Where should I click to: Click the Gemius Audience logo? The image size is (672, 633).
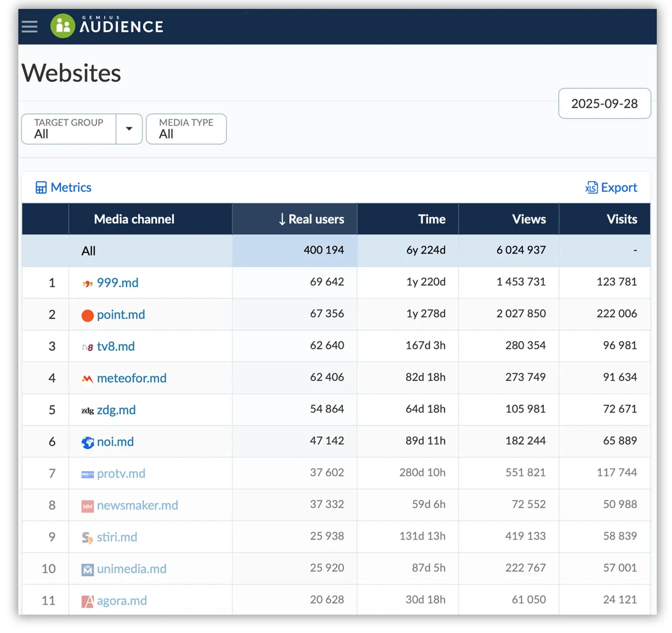[x=107, y=26]
